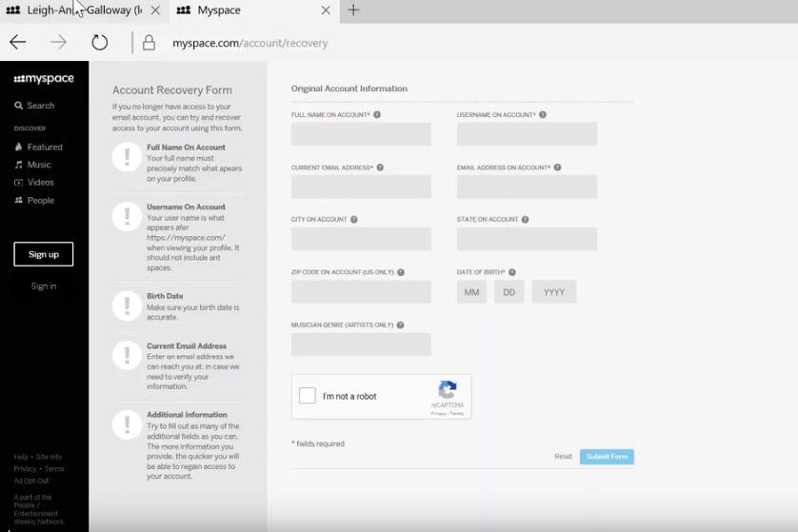
Task: Focus the Full Name On Account field
Action: pos(361,134)
